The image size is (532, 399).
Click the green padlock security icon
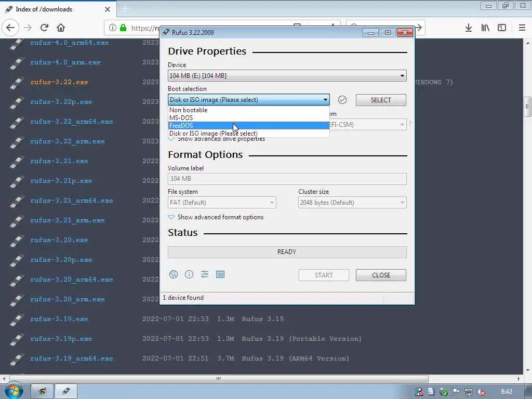[x=123, y=28]
